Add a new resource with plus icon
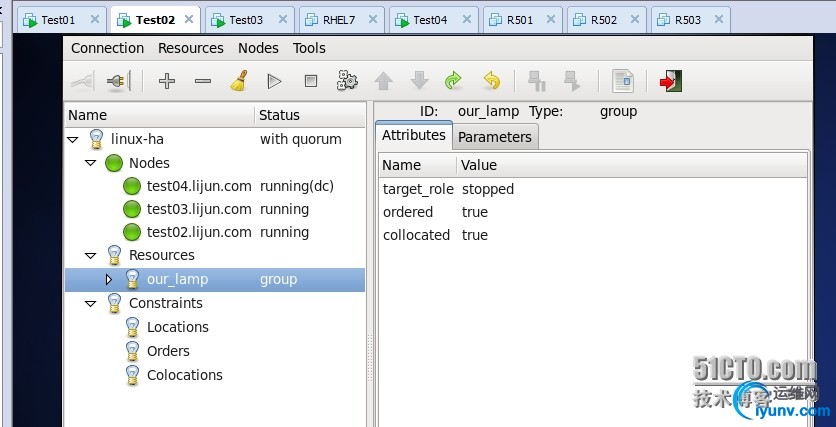 click(x=167, y=81)
